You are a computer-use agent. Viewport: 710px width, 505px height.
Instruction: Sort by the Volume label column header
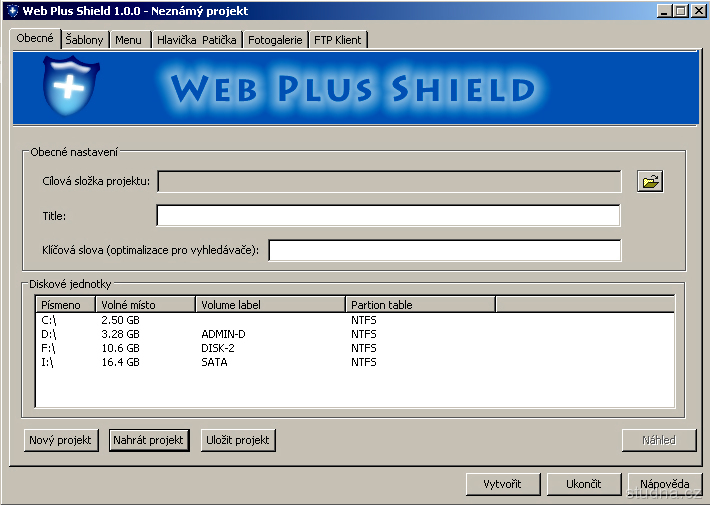tap(271, 305)
